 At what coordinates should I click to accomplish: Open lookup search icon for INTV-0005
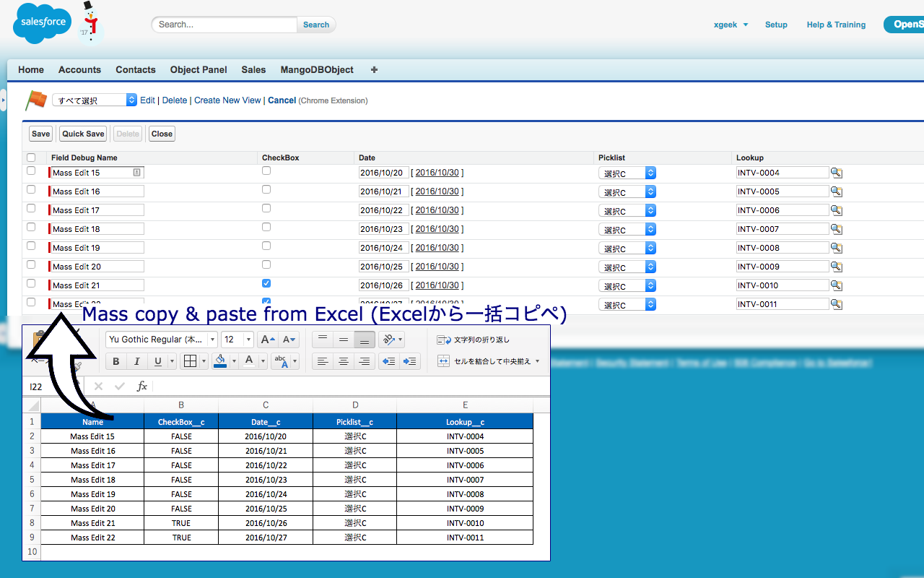(x=837, y=191)
